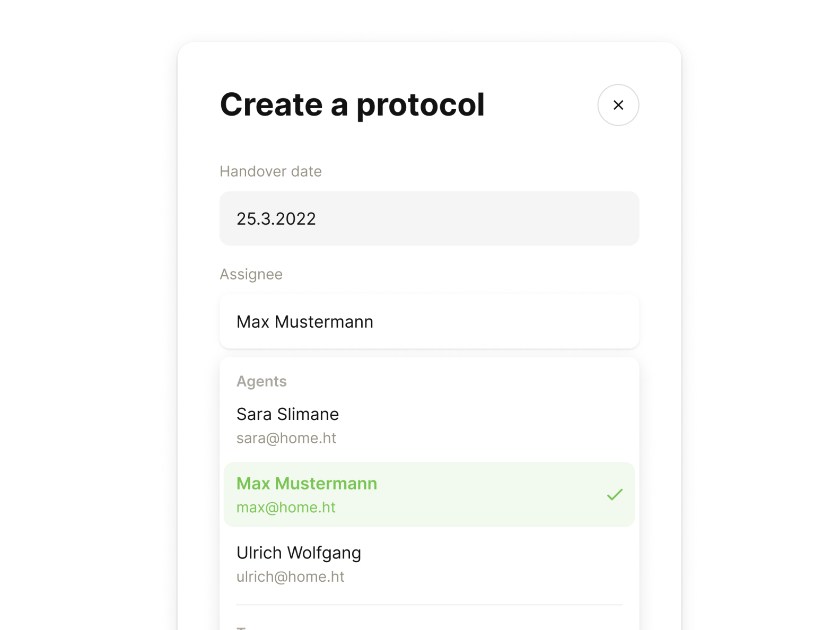Click the green Max Mustermann name in list

coord(307,484)
